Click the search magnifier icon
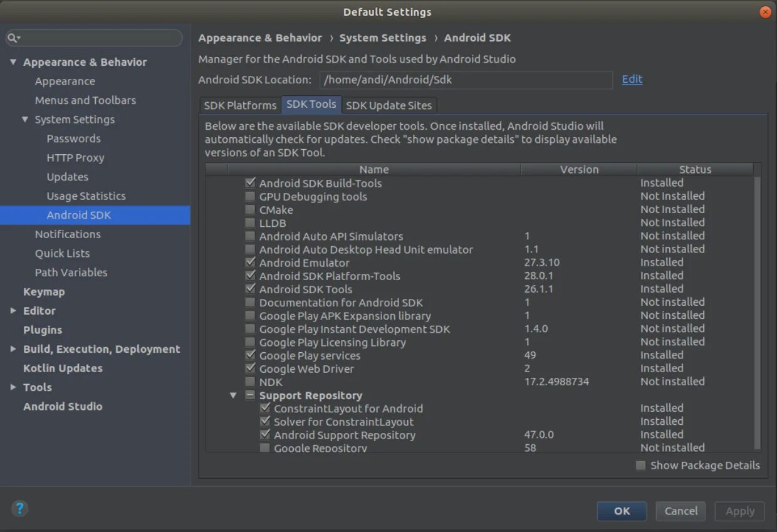 13,38
